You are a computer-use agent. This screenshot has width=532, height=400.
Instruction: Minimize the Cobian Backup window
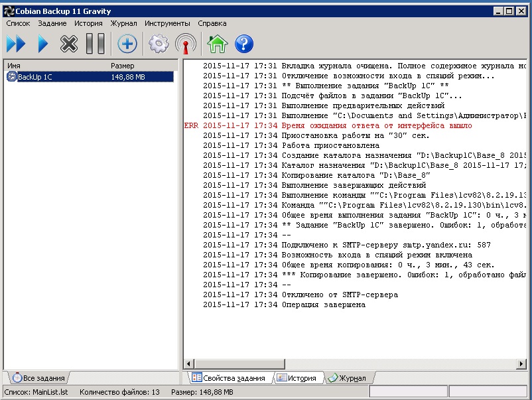(x=498, y=11)
